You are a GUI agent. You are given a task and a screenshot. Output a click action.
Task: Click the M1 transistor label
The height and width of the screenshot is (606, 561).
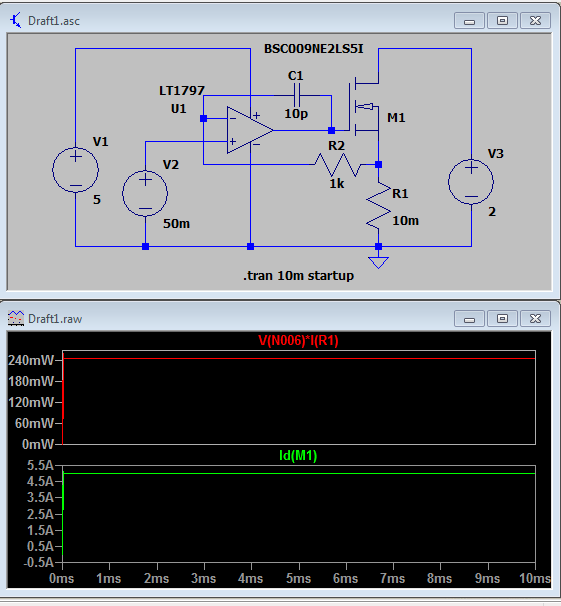click(396, 117)
